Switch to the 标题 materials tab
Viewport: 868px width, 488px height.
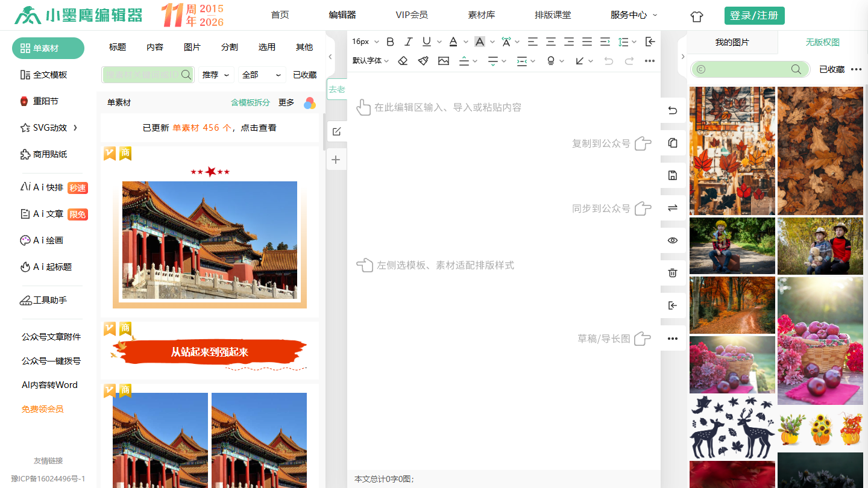[x=118, y=47]
